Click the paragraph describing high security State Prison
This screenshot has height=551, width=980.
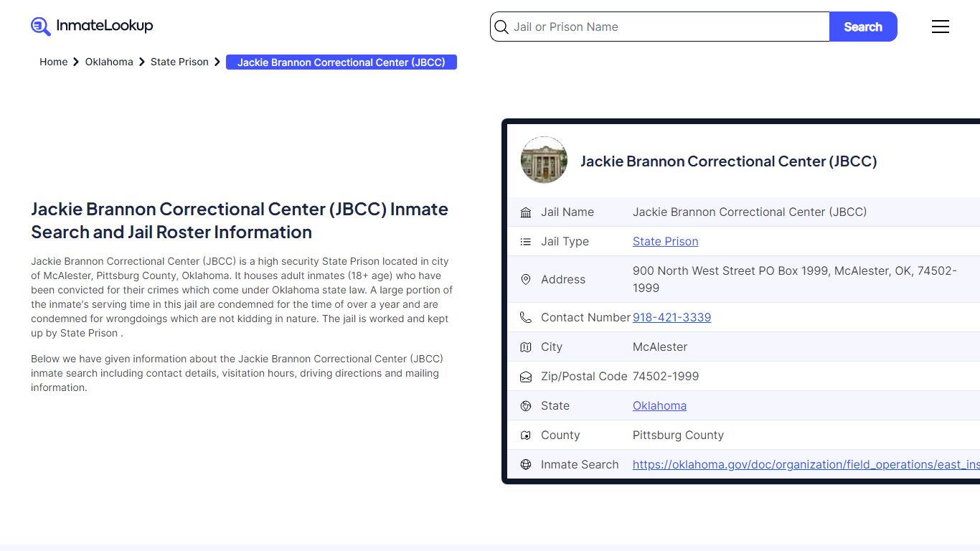click(x=242, y=297)
